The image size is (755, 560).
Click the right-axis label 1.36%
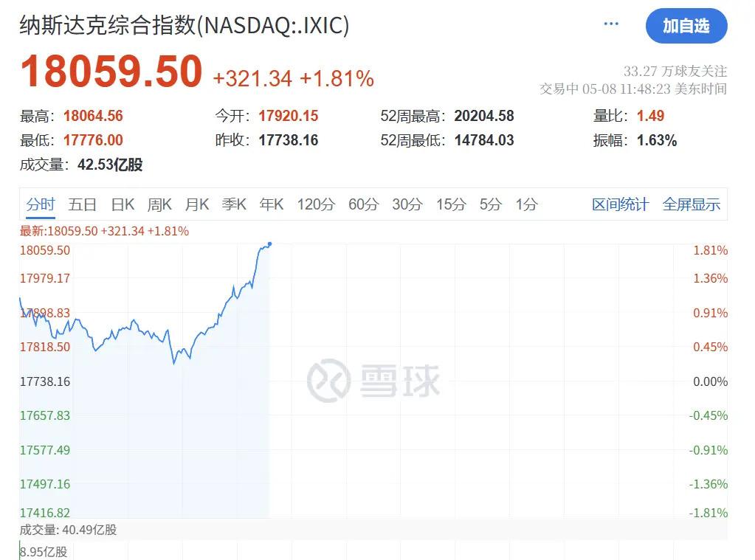click(710, 278)
